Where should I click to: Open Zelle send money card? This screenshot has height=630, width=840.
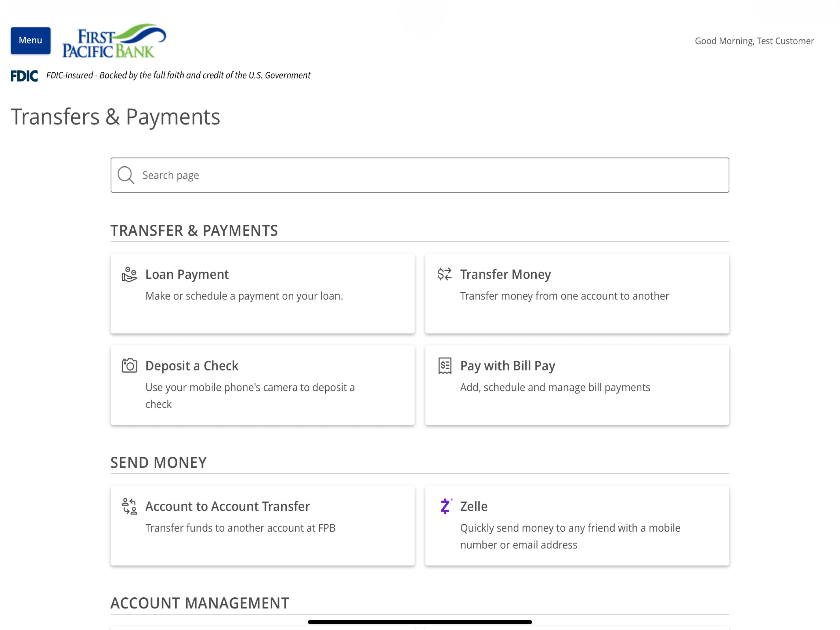point(577,526)
